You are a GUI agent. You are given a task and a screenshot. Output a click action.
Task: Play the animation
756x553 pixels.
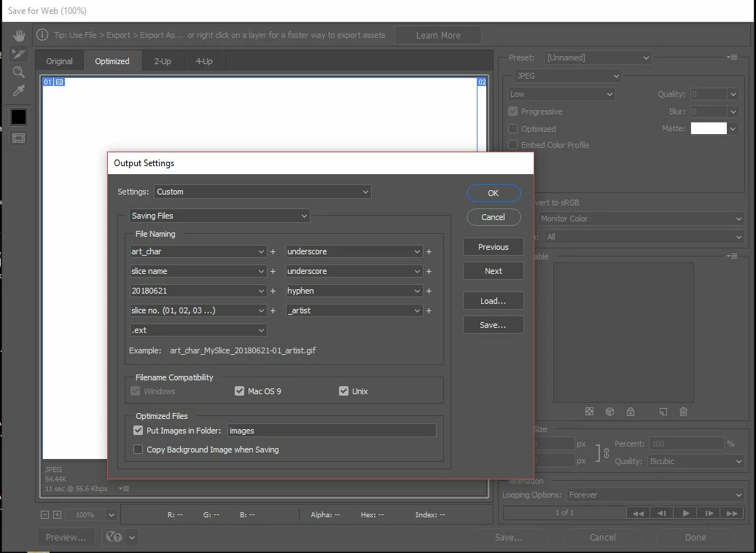pyautogui.click(x=685, y=513)
